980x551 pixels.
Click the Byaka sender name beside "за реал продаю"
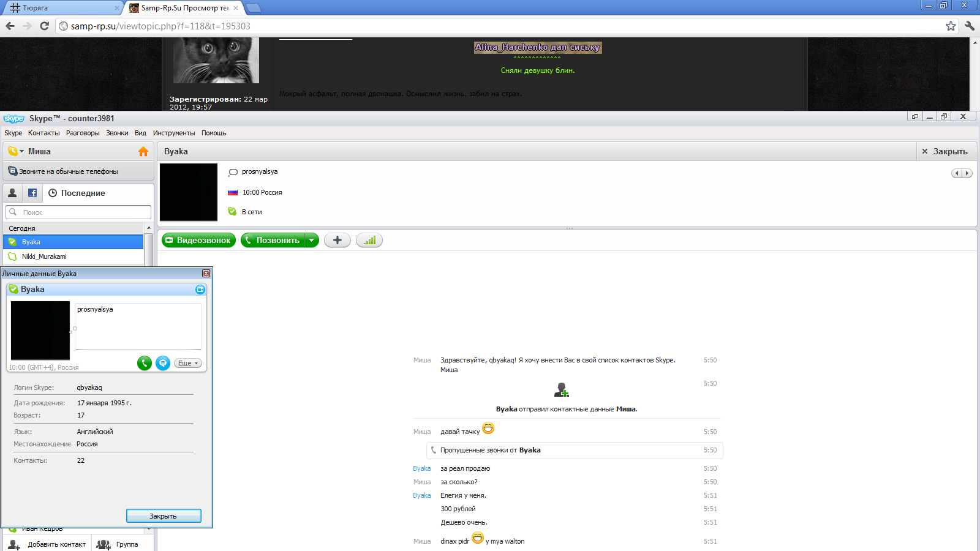pyautogui.click(x=421, y=468)
